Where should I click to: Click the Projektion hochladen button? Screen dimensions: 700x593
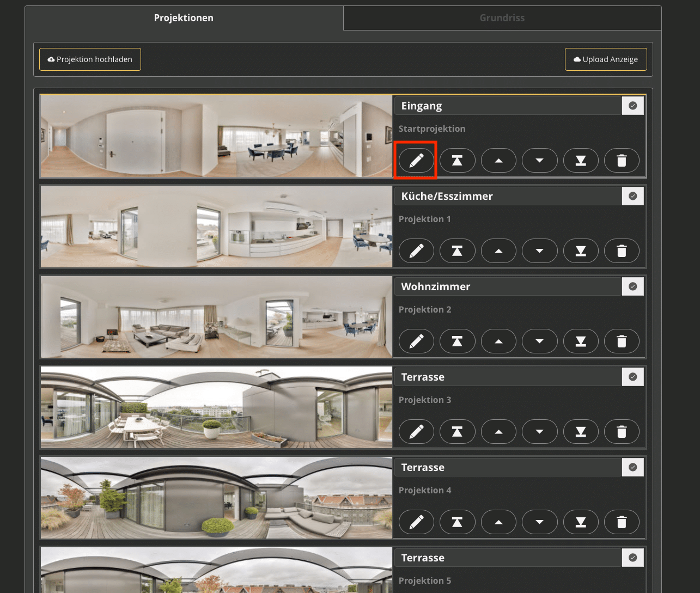click(90, 59)
